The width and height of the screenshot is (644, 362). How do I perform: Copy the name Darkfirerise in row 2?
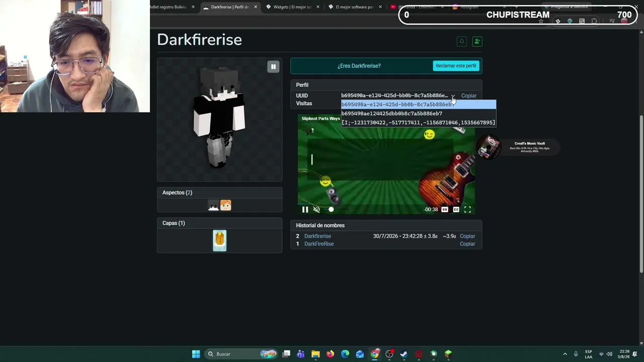[x=467, y=236]
